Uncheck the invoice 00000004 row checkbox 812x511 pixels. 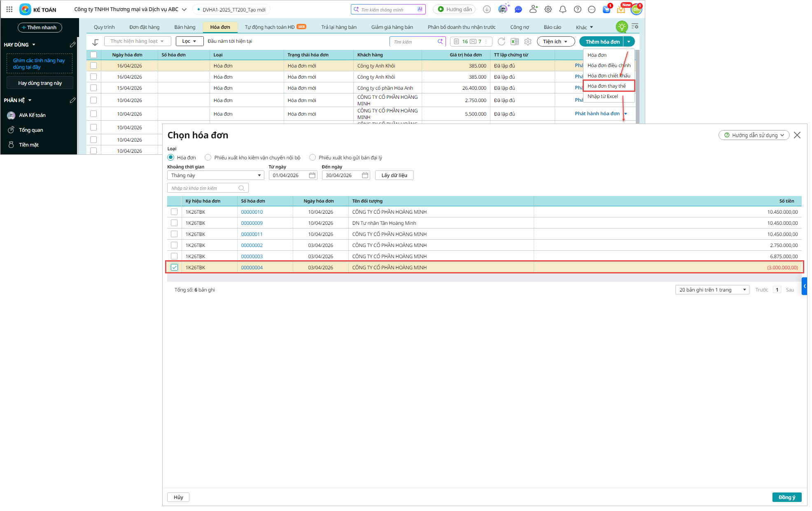click(x=175, y=267)
